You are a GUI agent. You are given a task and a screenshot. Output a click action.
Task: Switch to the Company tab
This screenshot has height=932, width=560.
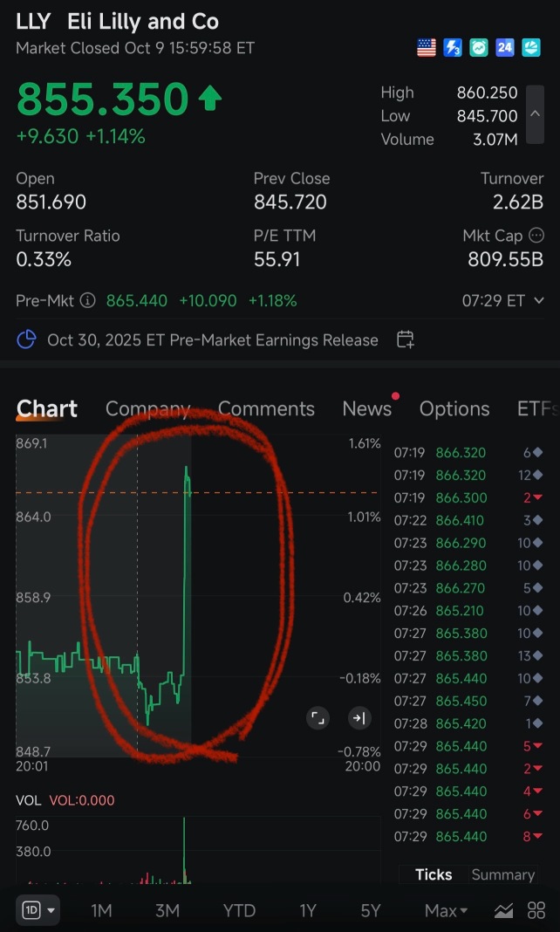pos(147,408)
